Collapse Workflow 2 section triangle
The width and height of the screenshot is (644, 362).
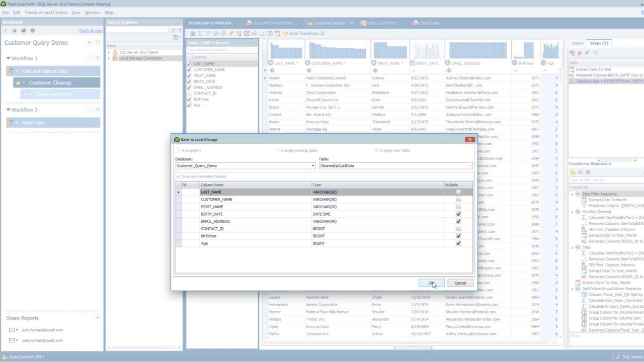point(9,110)
